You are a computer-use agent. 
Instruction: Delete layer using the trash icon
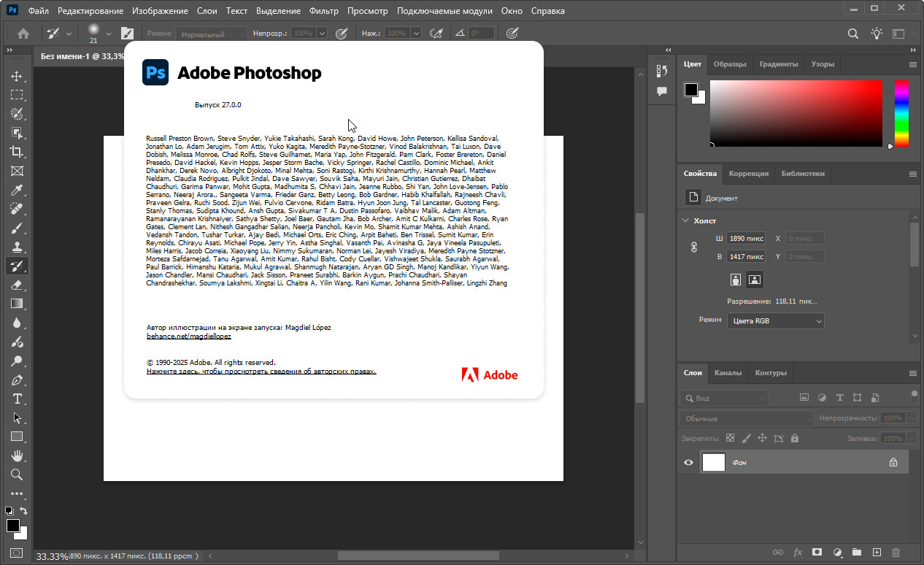click(896, 553)
